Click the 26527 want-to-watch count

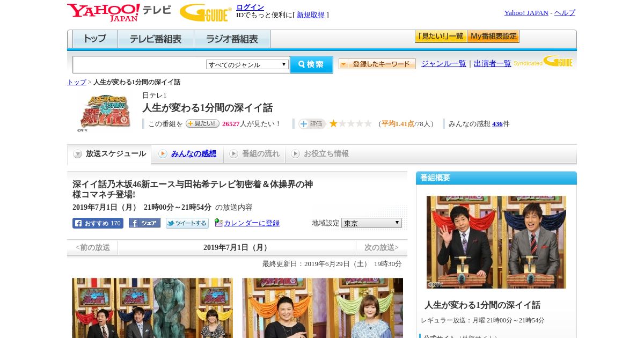click(231, 124)
